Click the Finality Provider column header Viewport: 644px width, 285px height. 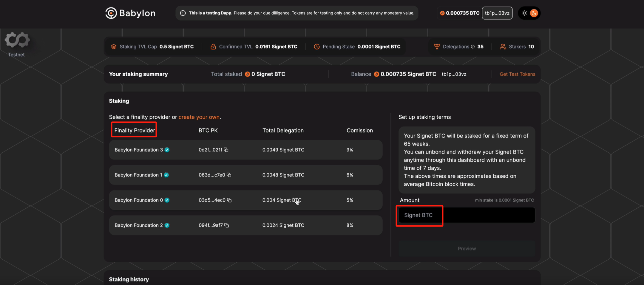(135, 130)
